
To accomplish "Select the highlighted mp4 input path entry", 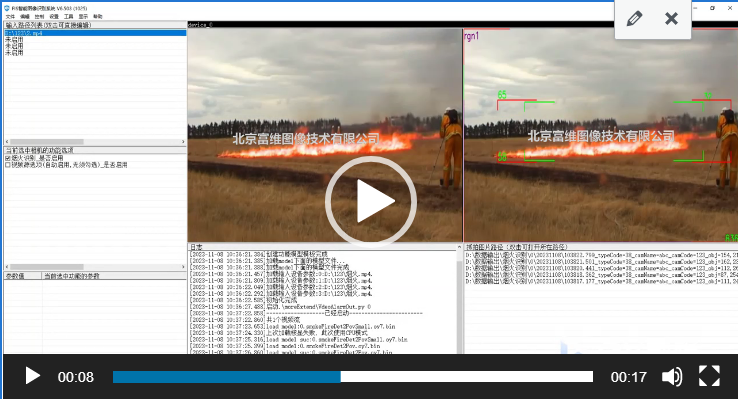I will pyautogui.click(x=95, y=33).
